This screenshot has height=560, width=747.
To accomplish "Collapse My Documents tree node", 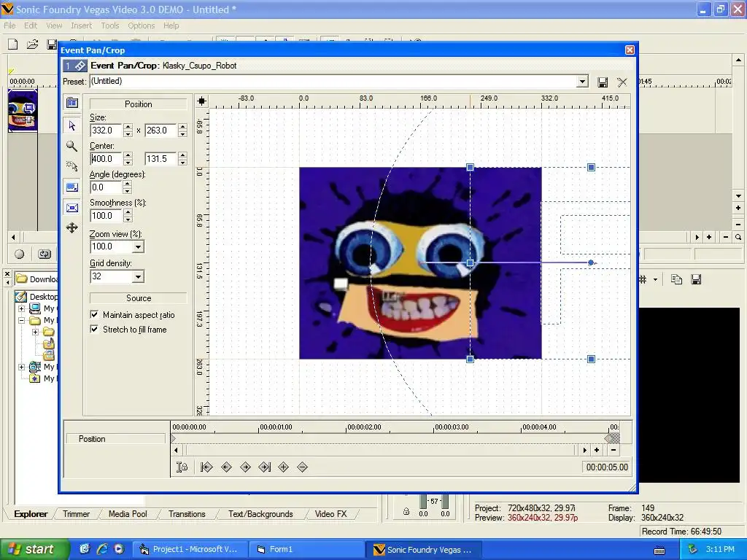I will tap(21, 321).
